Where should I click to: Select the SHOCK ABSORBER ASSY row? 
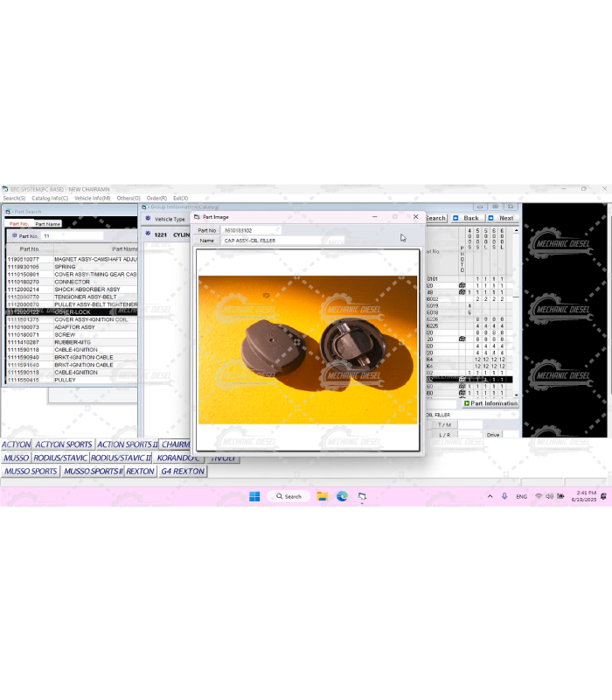coord(87,290)
